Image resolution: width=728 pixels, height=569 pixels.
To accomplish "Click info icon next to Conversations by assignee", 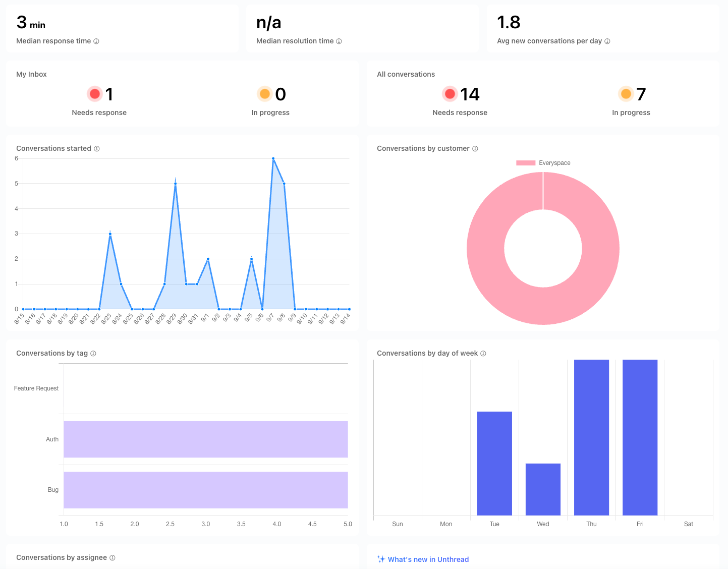I will pos(113,558).
